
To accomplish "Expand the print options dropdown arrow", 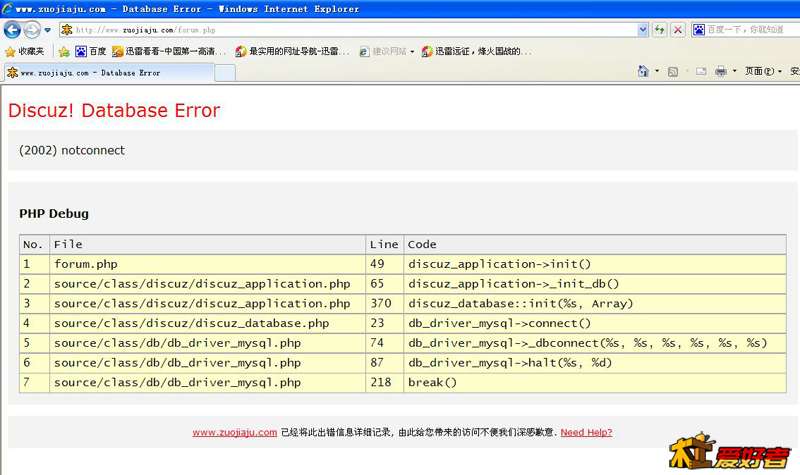I will pyautogui.click(x=734, y=71).
